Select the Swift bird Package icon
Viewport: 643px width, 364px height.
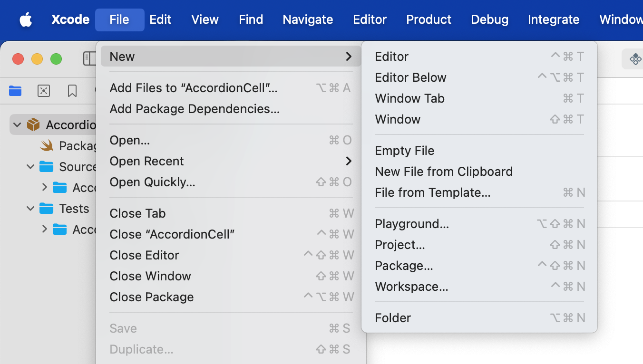pyautogui.click(x=47, y=145)
